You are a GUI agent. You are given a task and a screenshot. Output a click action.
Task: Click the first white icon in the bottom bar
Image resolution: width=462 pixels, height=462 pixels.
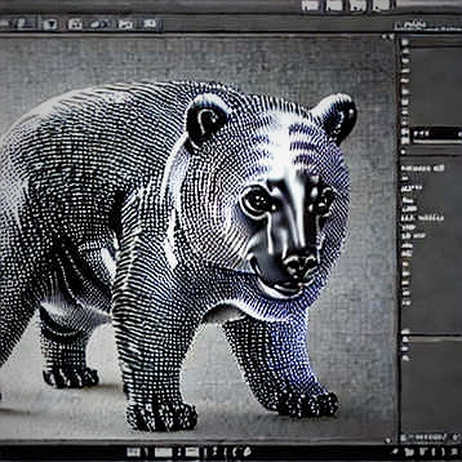coord(134,452)
